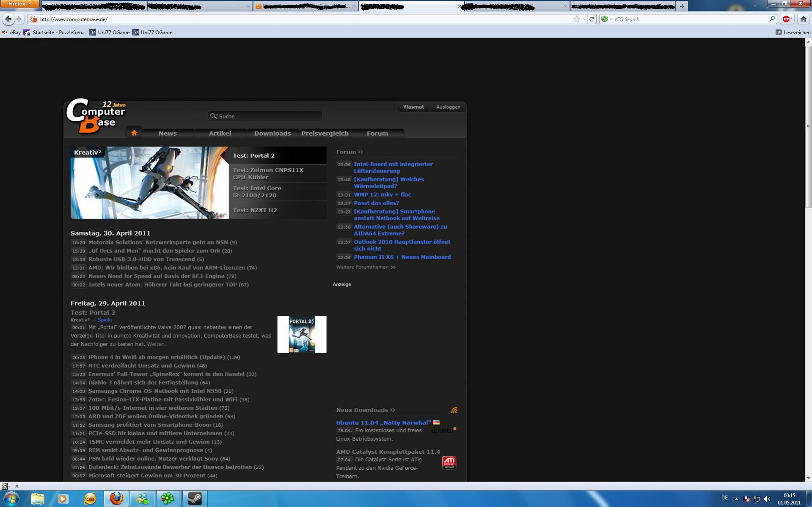Open the News navigation tab

point(168,133)
